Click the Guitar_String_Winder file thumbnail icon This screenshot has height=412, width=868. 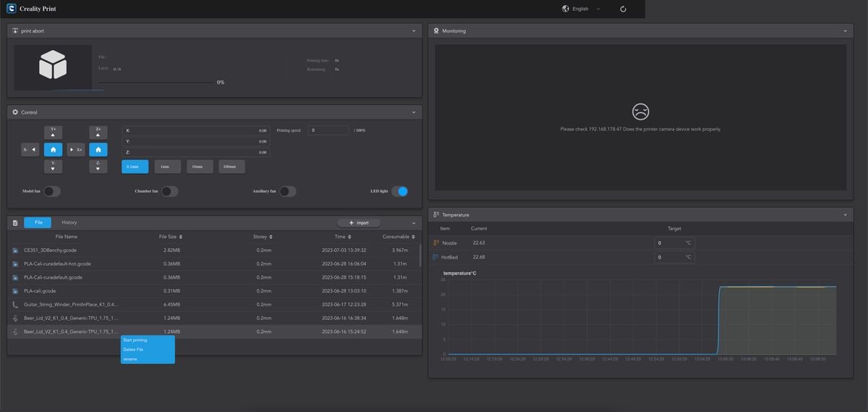15,305
